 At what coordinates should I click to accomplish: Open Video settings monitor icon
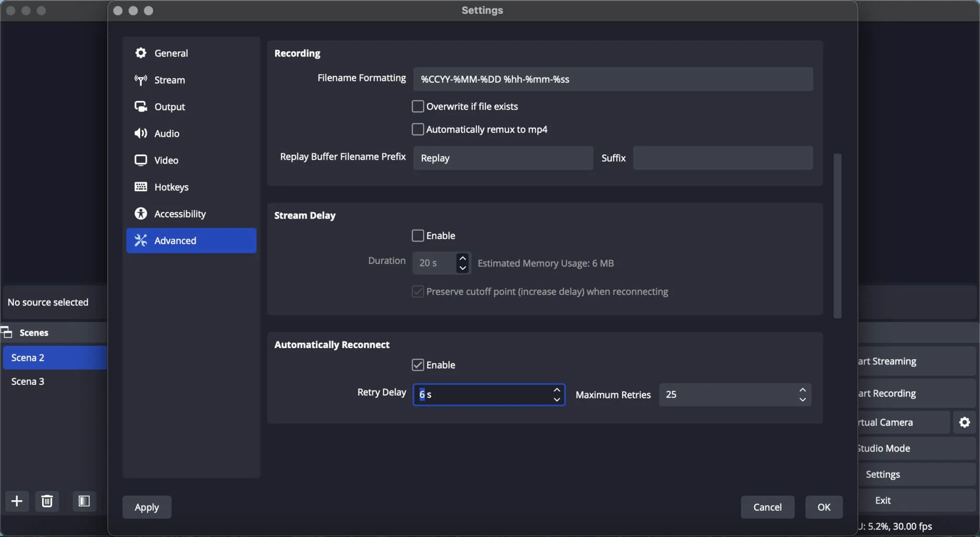pyautogui.click(x=140, y=160)
